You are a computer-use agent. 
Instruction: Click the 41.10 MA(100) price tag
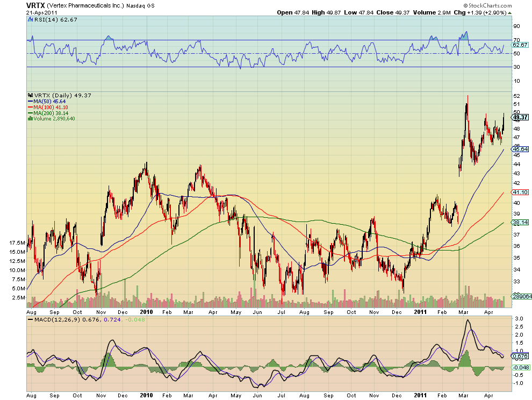[x=521, y=192]
